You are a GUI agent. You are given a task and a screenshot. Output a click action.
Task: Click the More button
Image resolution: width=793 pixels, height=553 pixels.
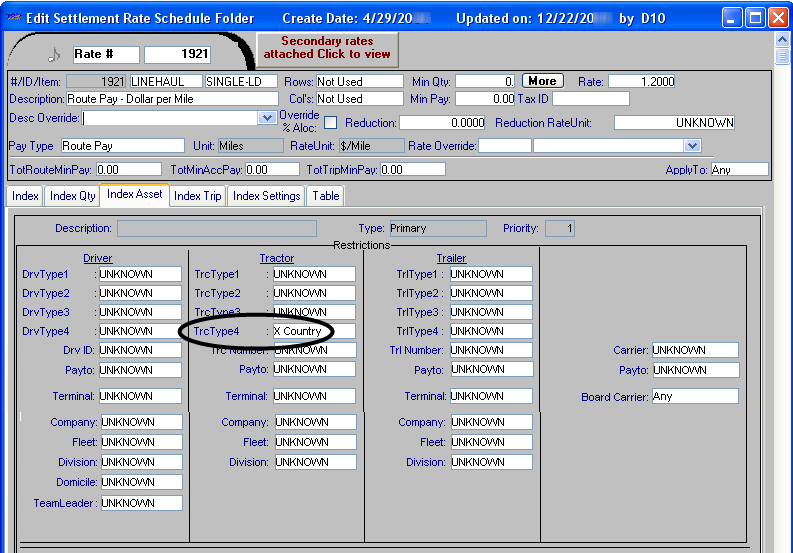(542, 81)
